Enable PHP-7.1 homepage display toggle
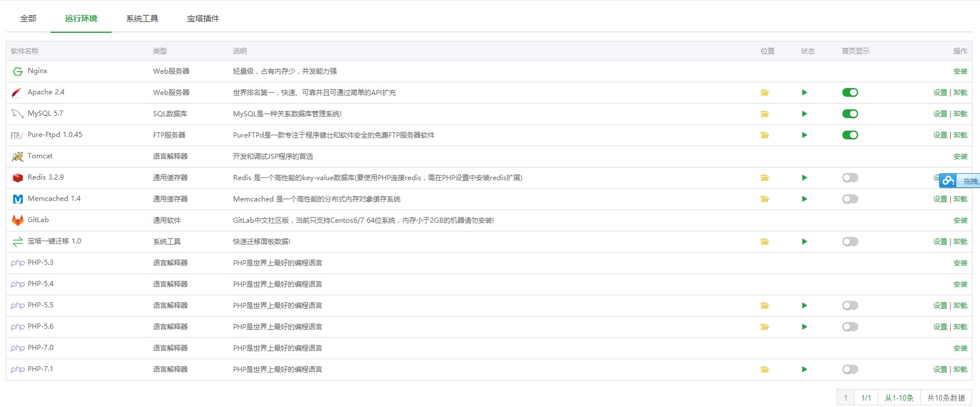 tap(850, 370)
